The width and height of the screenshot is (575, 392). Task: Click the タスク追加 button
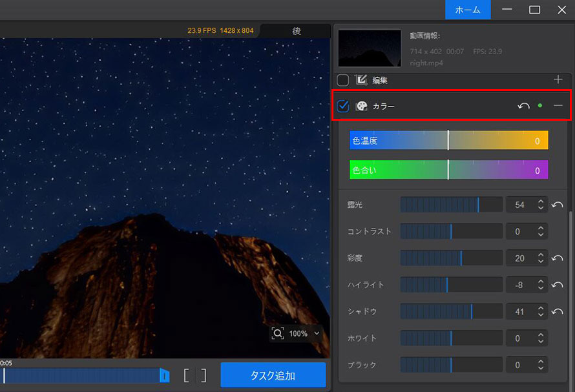point(273,375)
